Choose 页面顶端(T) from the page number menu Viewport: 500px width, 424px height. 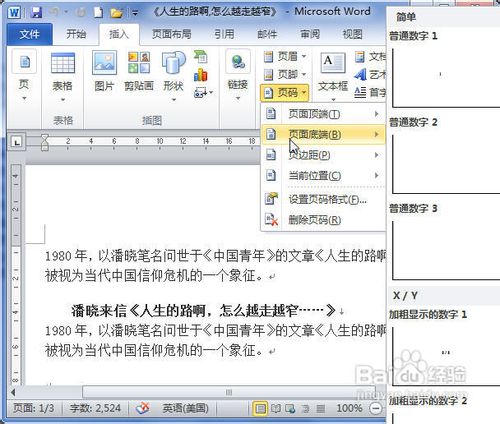tap(323, 114)
